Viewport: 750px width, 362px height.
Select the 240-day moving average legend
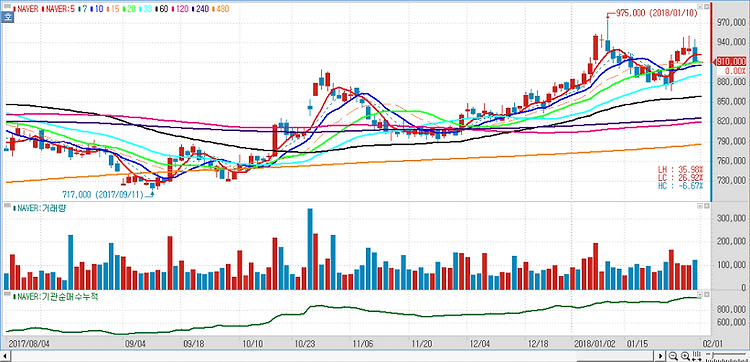click(x=200, y=9)
